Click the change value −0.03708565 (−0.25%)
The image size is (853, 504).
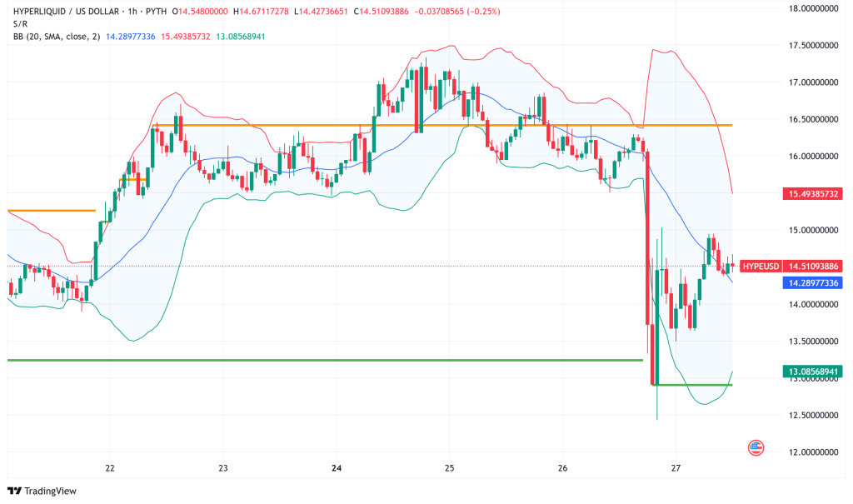point(457,12)
